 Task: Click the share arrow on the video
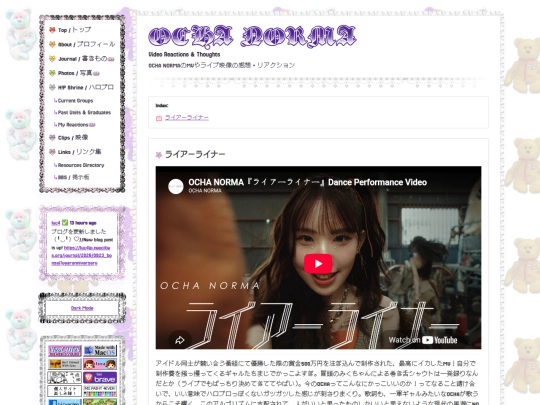pyautogui.click(x=179, y=340)
